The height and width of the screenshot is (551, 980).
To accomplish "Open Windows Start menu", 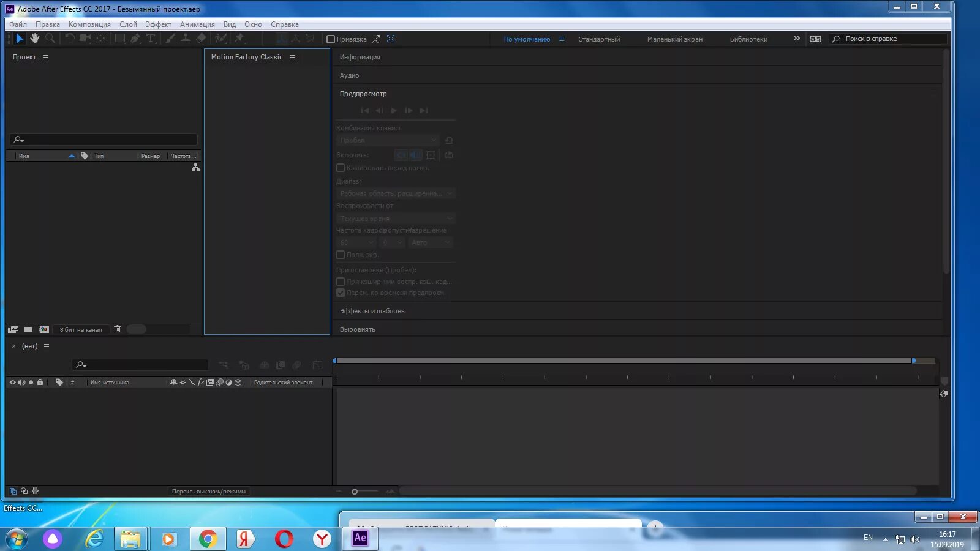I will coord(16,539).
